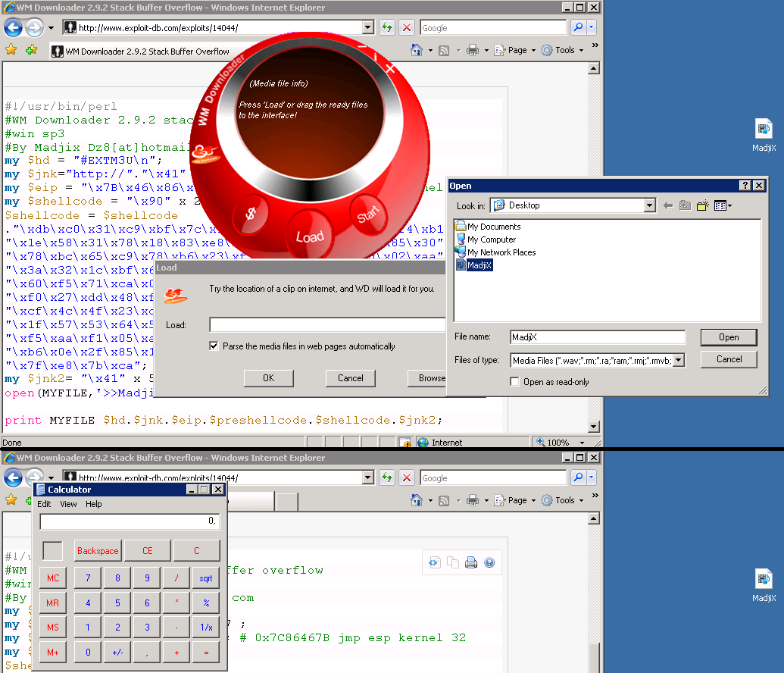Select My Computer in Open dialog
Viewport: 784px width, 673px height.
pos(486,239)
